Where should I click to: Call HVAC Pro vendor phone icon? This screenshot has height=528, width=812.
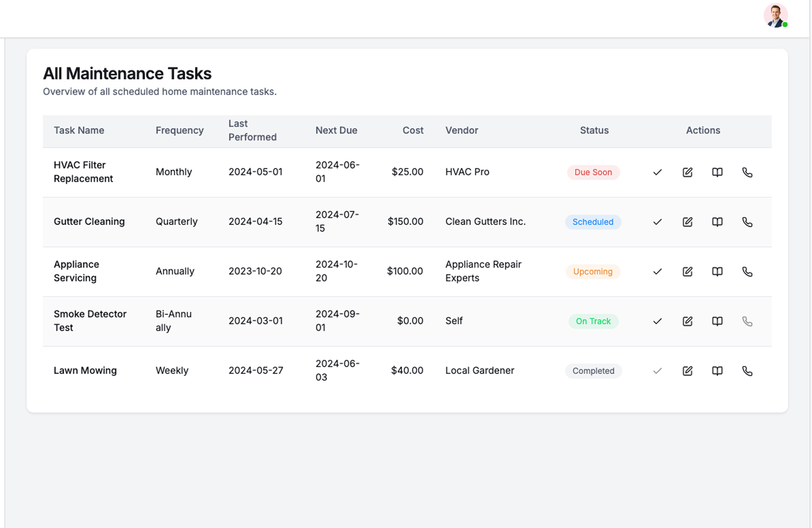[x=747, y=172]
